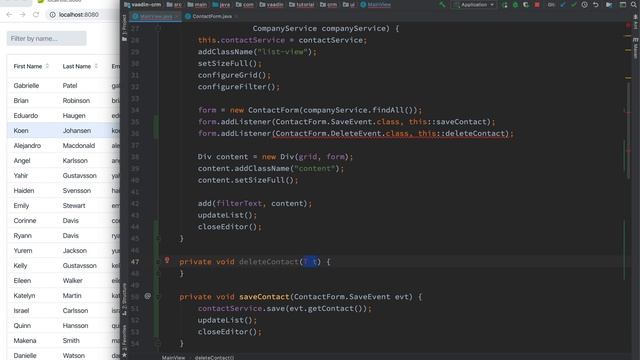The image size is (640, 360).
Task: Click deleteContact() in the bottom editor breadcrumb
Action: 214,357
